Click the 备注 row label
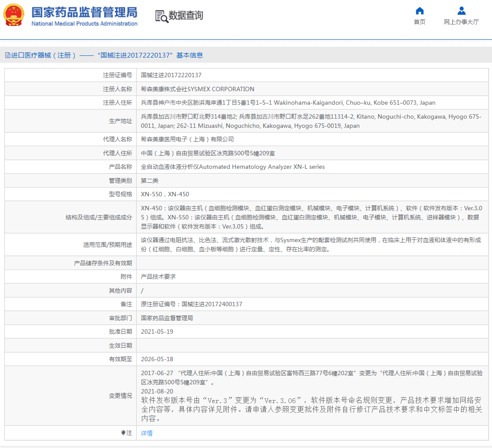This screenshot has width=492, height=448. pyautogui.click(x=126, y=304)
